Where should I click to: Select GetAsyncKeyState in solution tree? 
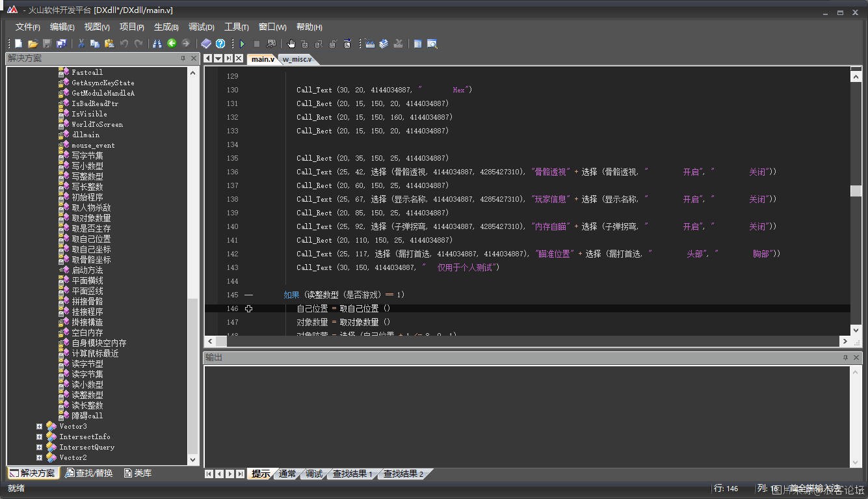[103, 83]
